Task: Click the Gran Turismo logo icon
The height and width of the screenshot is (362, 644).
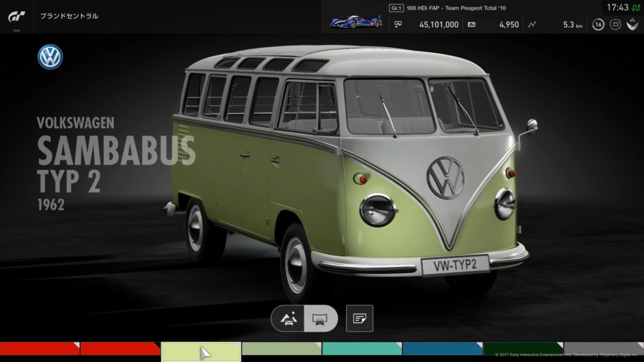Action: pyautogui.click(x=16, y=16)
